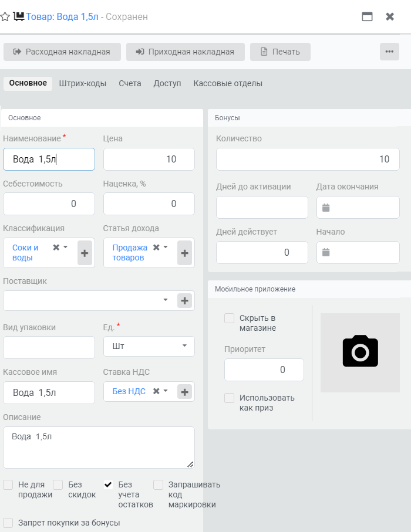Edit the Наценка, % field
The height and width of the screenshot is (532, 411).
tap(149, 204)
